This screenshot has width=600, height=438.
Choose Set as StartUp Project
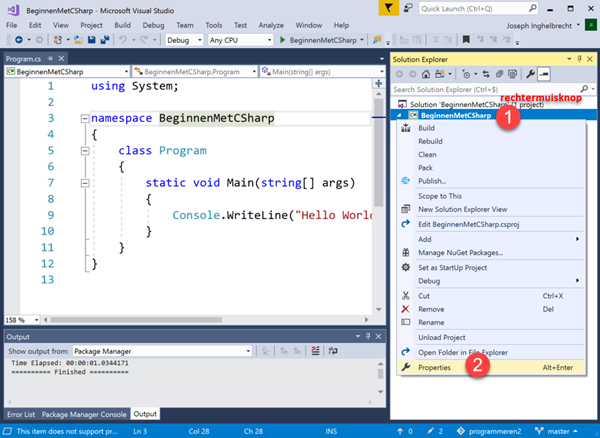click(x=491, y=267)
